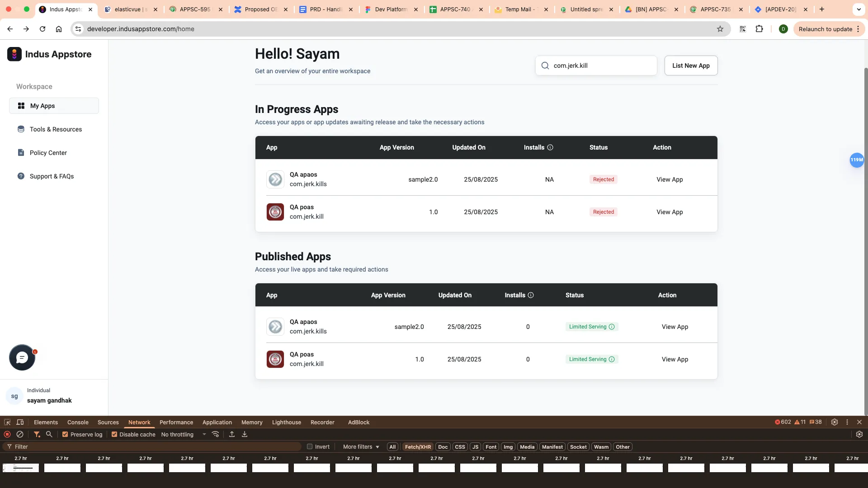The width and height of the screenshot is (868, 488).
Task: Check the Invert filter checkbox
Action: 310,446
